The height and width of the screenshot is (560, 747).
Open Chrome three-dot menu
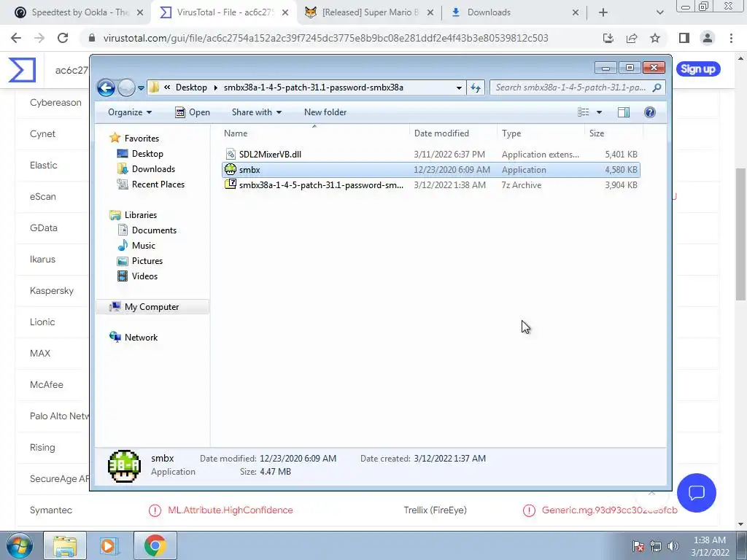[x=731, y=38]
